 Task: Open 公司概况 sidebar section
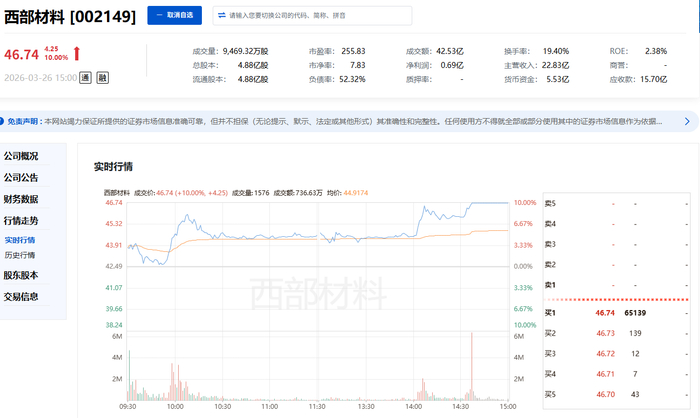pyautogui.click(x=21, y=156)
